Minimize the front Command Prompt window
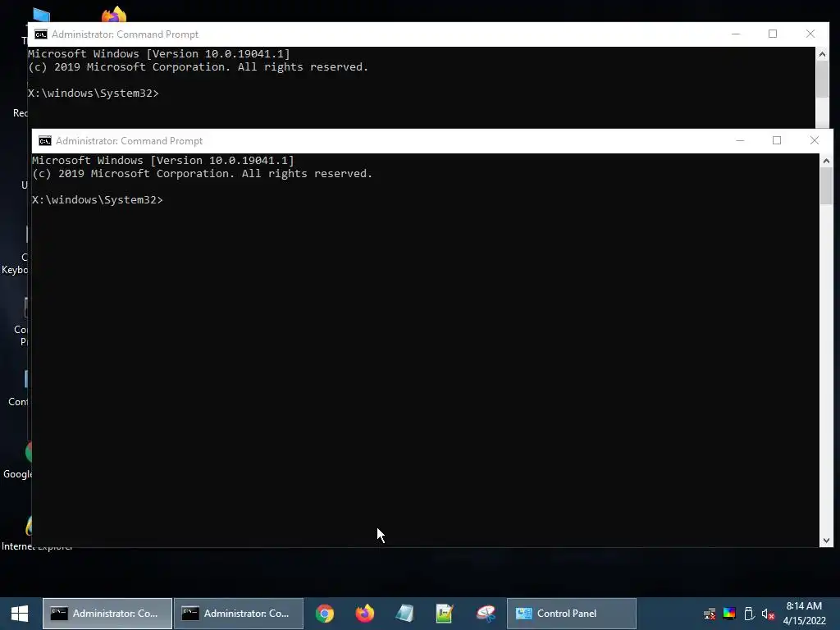The width and height of the screenshot is (840, 630). pyautogui.click(x=740, y=140)
